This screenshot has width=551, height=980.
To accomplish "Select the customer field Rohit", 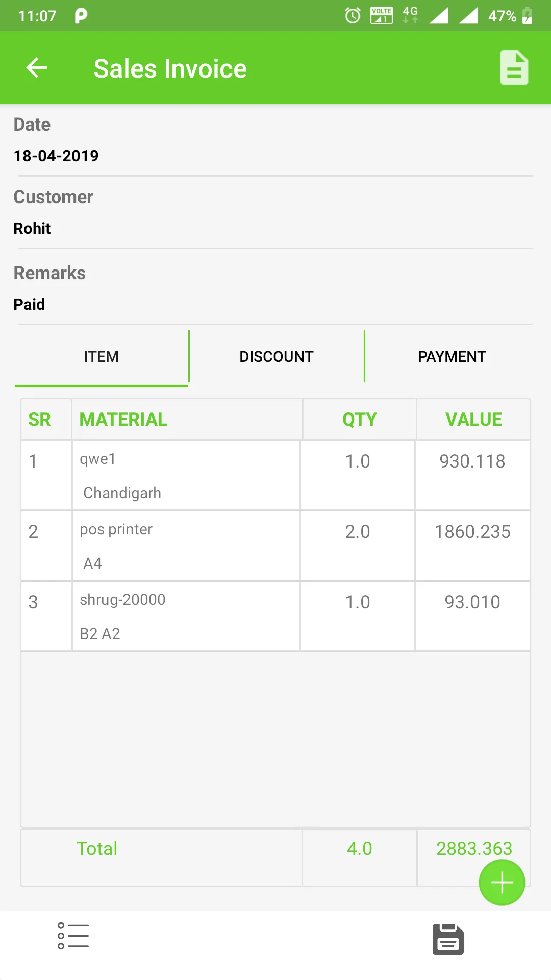I will [32, 228].
